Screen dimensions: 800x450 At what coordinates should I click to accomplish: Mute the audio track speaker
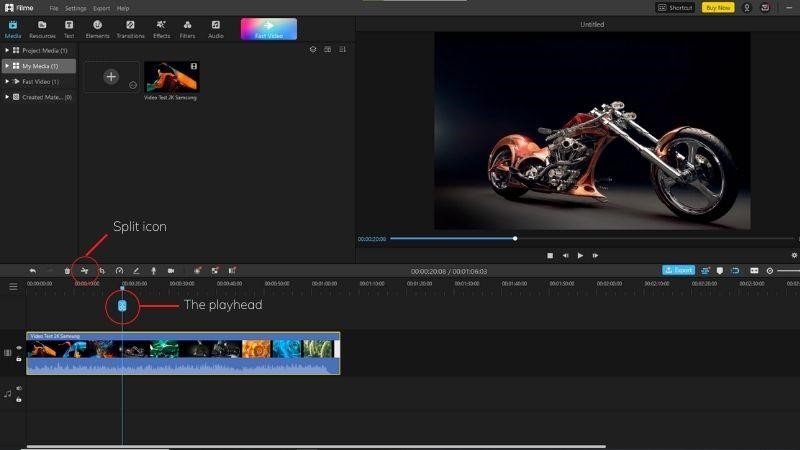(x=19, y=388)
